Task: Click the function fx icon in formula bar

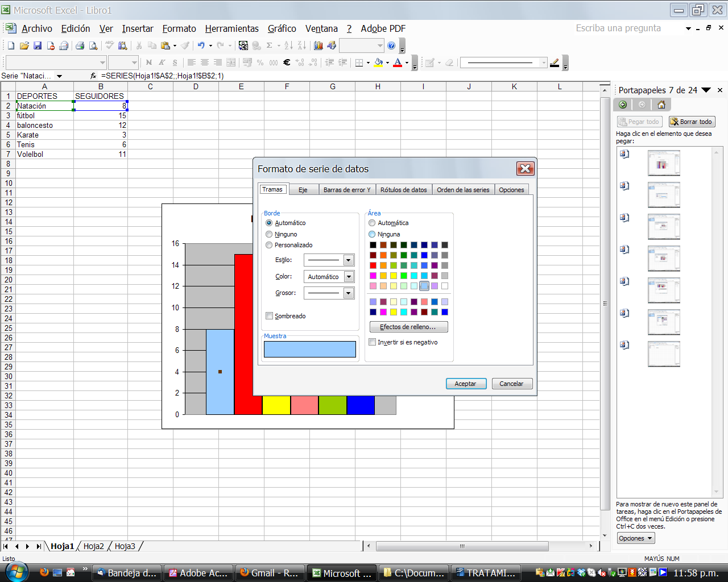Action: 93,76
